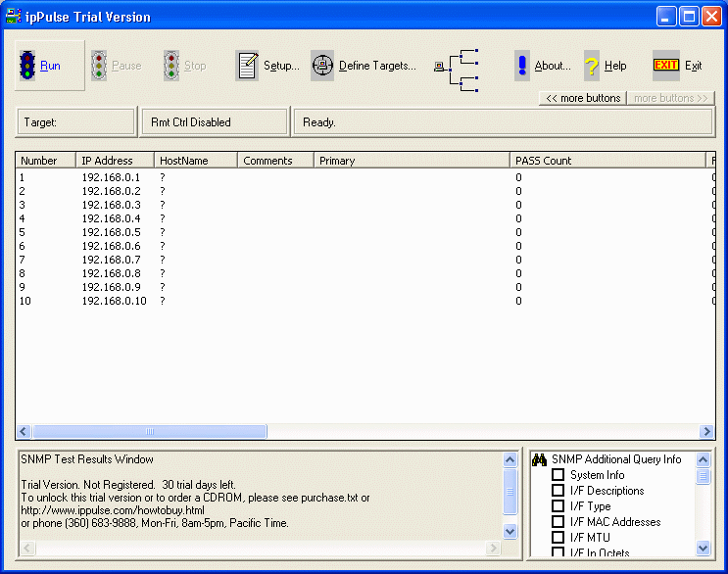
Task: Click the network tree diagram icon
Action: pyautogui.click(x=457, y=71)
